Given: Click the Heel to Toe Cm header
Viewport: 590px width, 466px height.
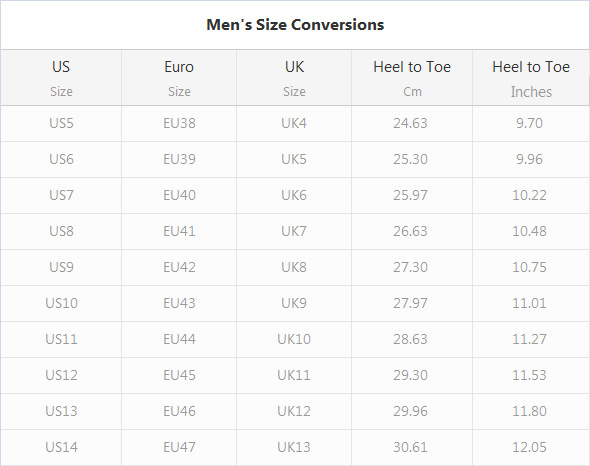Looking at the screenshot, I should click(x=412, y=78).
